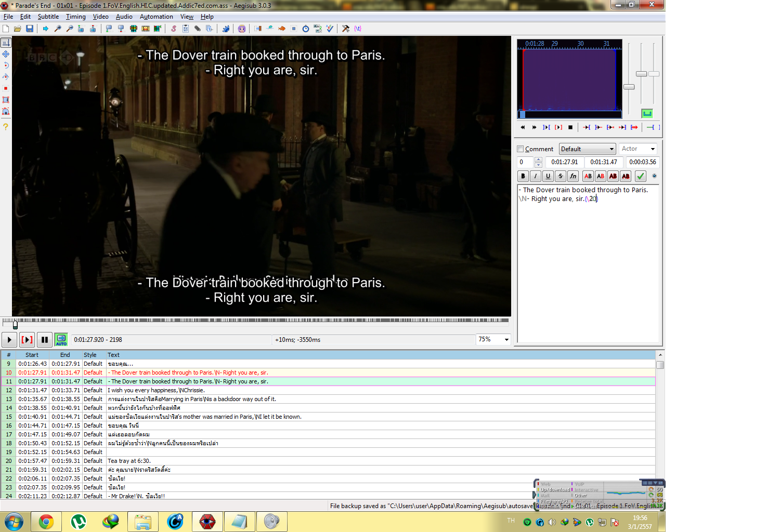Click the video seek bar handle
This screenshot has height=532, width=780.
pyautogui.click(x=15, y=325)
